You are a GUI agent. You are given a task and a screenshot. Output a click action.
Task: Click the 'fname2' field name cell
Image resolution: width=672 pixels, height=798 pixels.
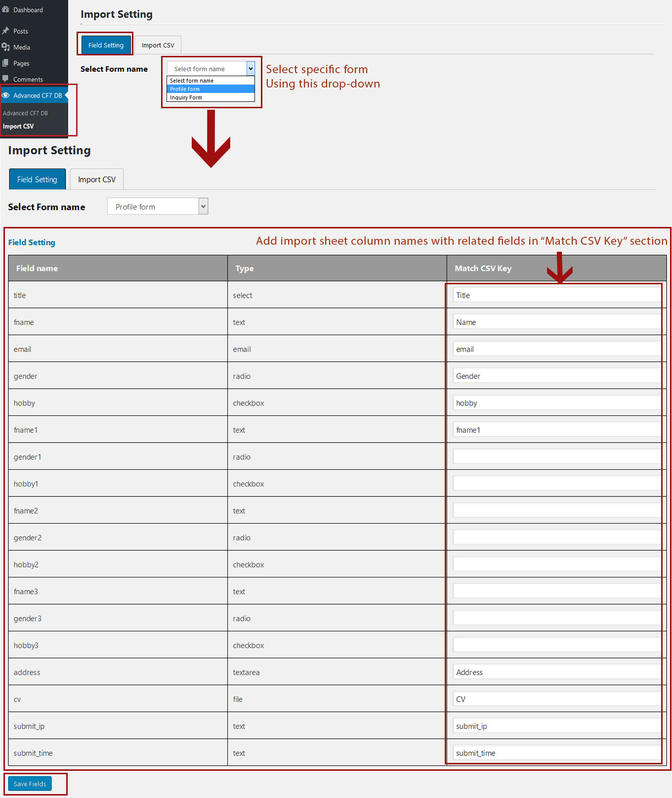(118, 510)
